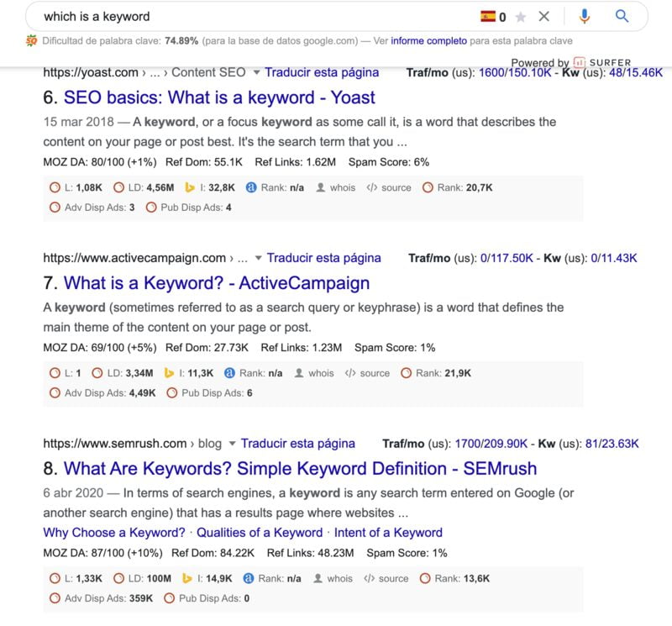View source for the ActiveCampaign result
This screenshot has height=626, width=672.
coord(367,373)
